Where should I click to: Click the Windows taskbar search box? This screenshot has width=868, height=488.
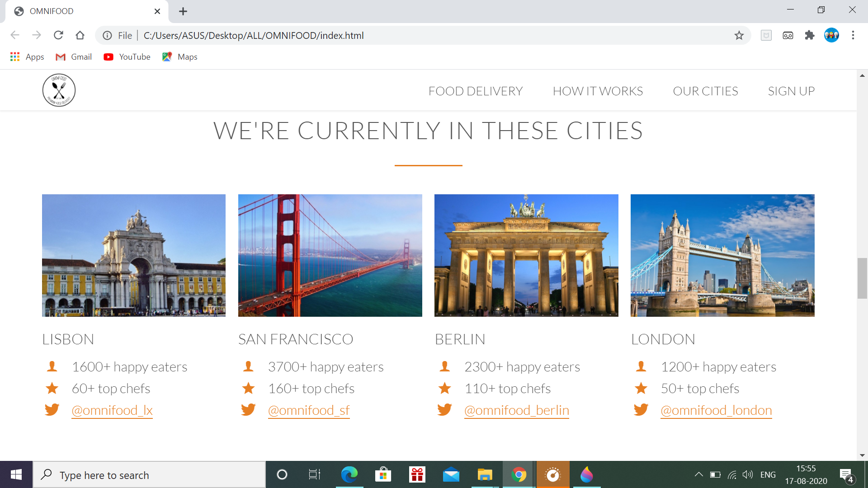149,475
